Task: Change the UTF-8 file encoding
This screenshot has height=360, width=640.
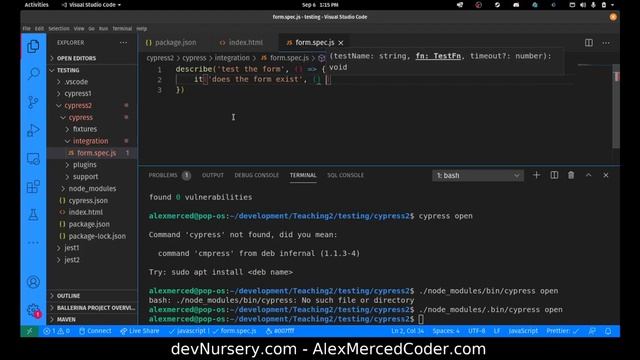Action: coord(476,331)
